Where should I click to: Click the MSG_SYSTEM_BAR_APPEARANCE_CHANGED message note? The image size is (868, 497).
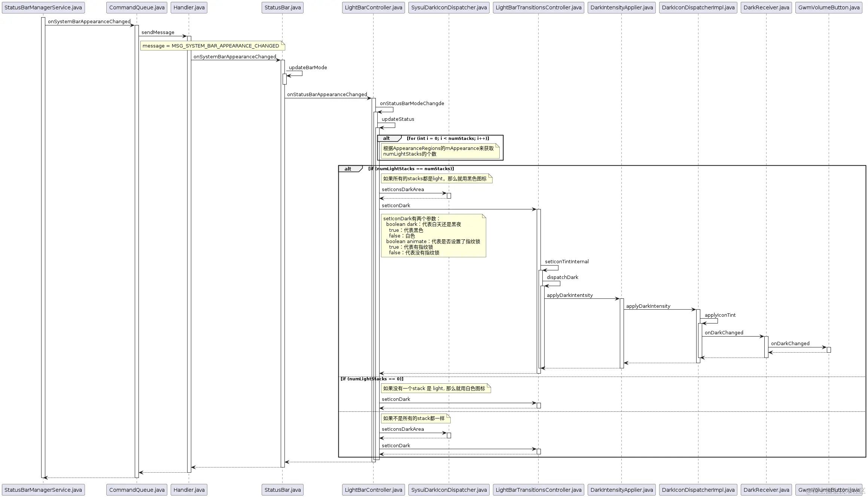click(212, 46)
